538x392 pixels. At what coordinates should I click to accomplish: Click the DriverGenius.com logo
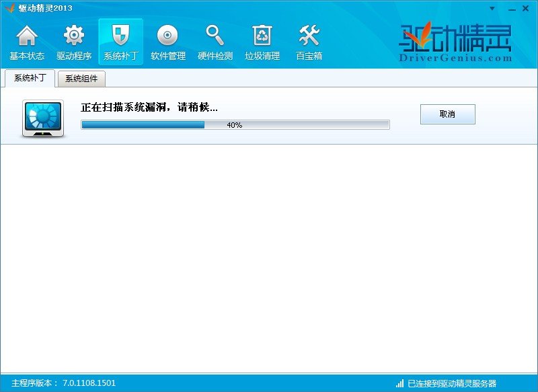point(455,42)
